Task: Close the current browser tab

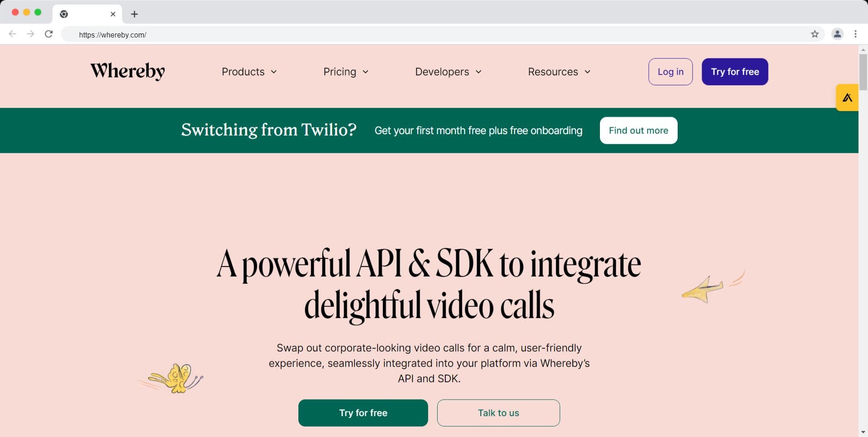Action: [113, 14]
